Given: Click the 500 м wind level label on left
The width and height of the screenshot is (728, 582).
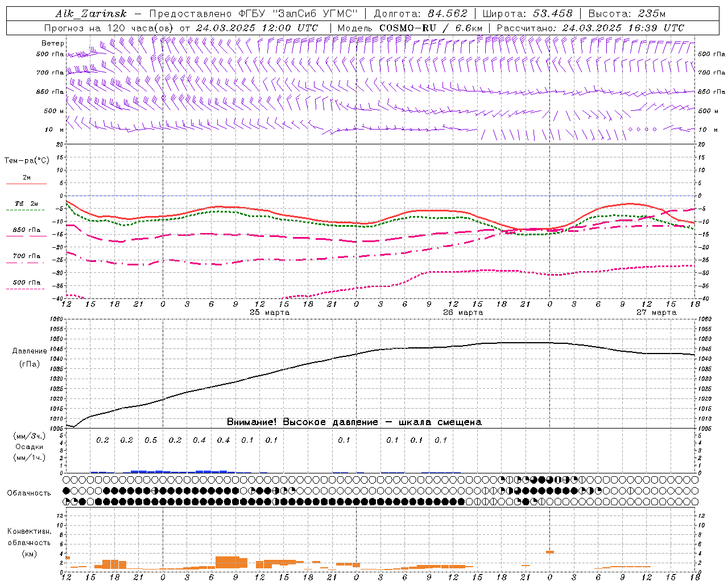Looking at the screenshot, I should (54, 111).
